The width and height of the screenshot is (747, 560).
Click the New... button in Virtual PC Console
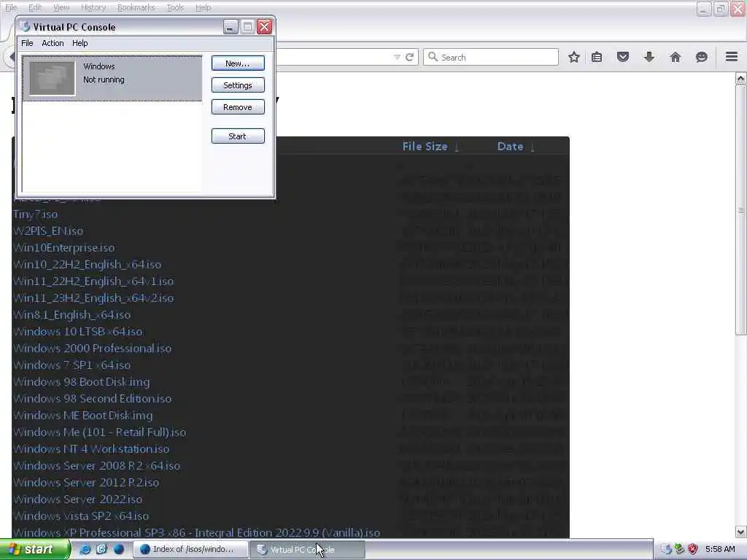[238, 63]
